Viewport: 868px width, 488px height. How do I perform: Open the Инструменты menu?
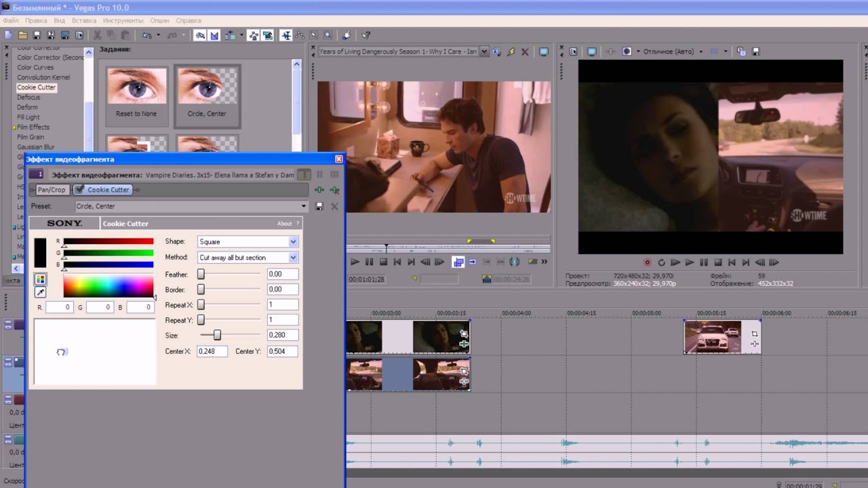point(123,21)
